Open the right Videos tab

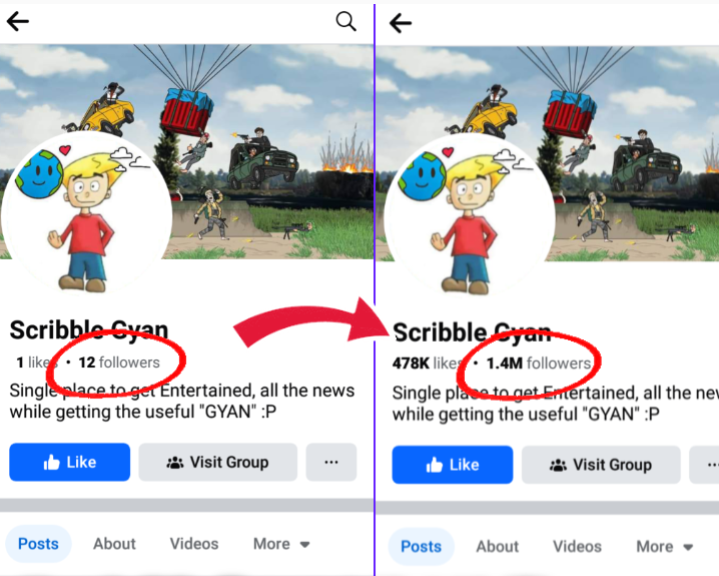pos(577,547)
